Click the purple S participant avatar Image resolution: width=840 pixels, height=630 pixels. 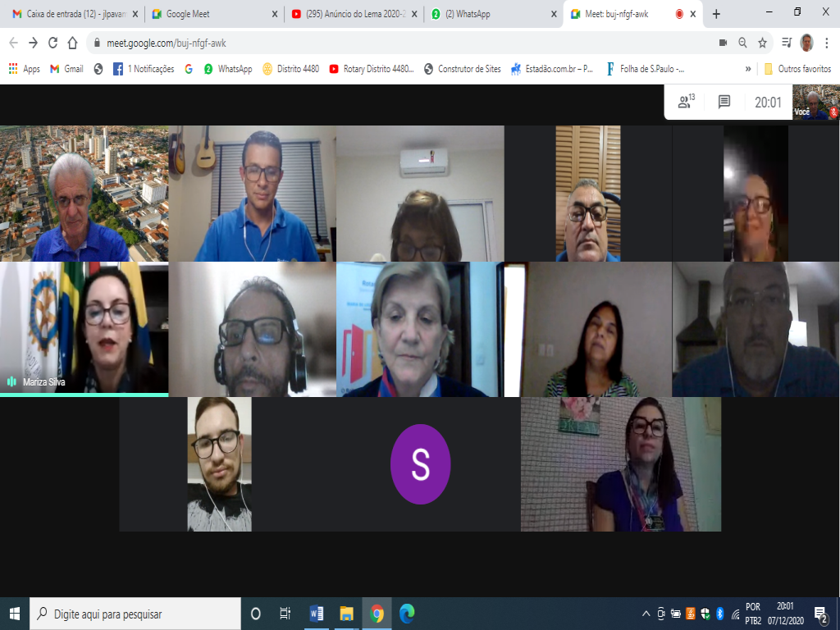point(420,464)
